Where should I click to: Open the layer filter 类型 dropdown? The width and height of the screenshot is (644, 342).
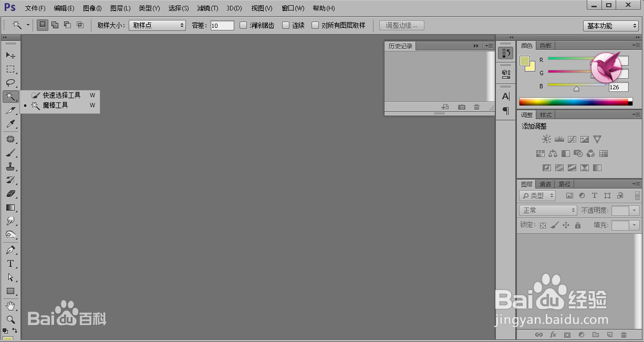click(x=537, y=195)
